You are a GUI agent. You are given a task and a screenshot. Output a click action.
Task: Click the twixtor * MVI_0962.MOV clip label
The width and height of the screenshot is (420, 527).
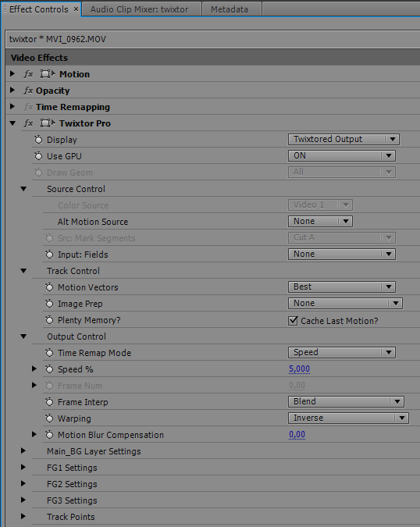coord(58,39)
